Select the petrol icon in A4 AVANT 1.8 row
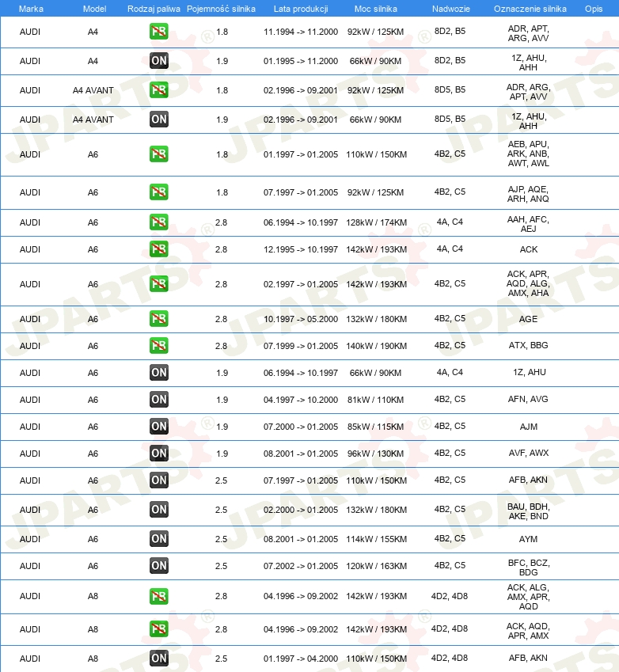 click(158, 90)
